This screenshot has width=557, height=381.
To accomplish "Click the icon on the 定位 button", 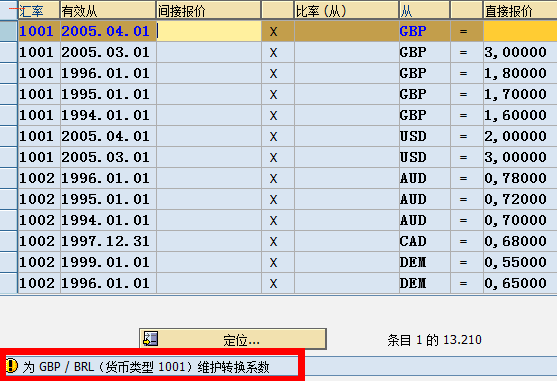I will click(x=151, y=339).
